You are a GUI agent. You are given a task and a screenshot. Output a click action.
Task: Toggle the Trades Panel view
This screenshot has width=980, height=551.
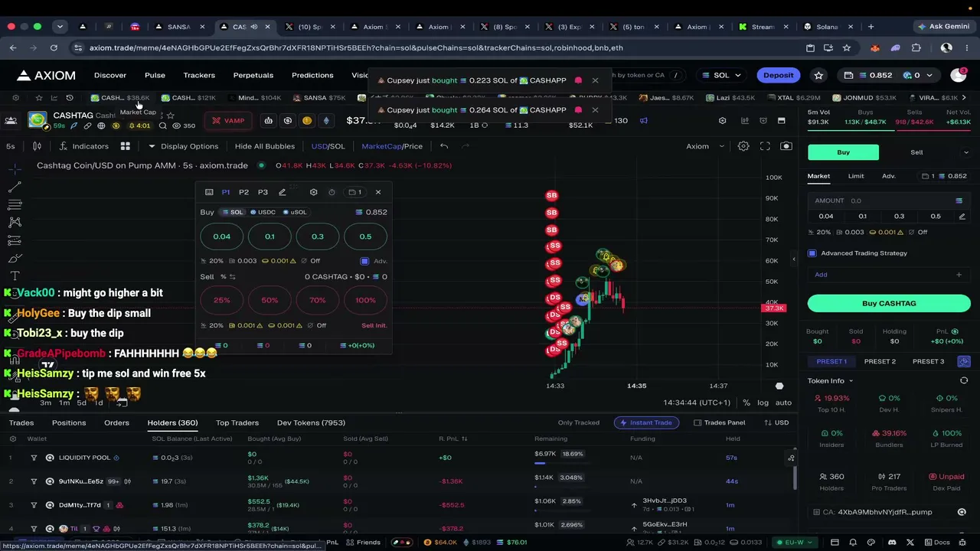tap(719, 422)
